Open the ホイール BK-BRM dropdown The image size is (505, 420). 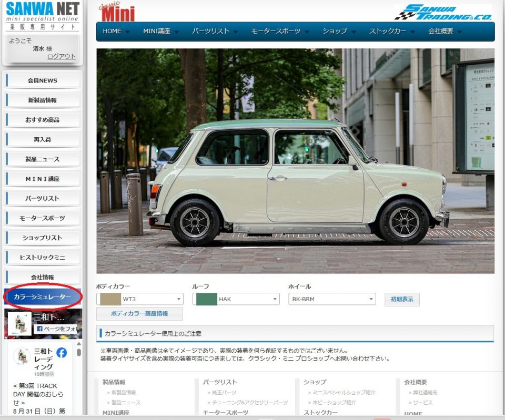[x=332, y=299]
